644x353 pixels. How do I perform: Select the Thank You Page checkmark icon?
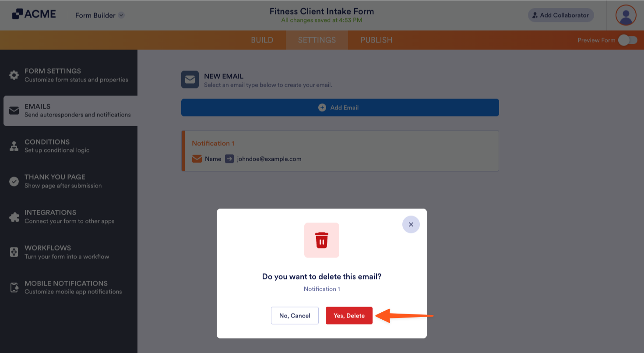tap(13, 181)
